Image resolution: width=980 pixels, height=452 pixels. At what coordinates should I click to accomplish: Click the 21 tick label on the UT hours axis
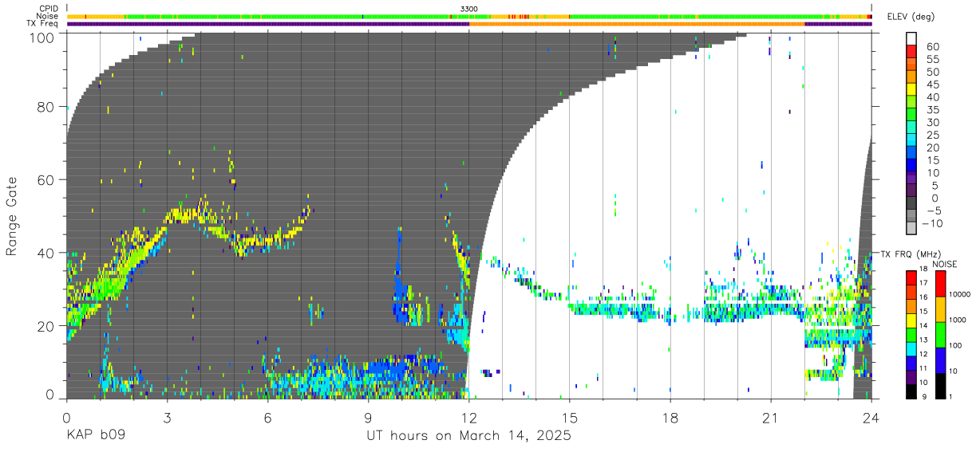point(771,418)
